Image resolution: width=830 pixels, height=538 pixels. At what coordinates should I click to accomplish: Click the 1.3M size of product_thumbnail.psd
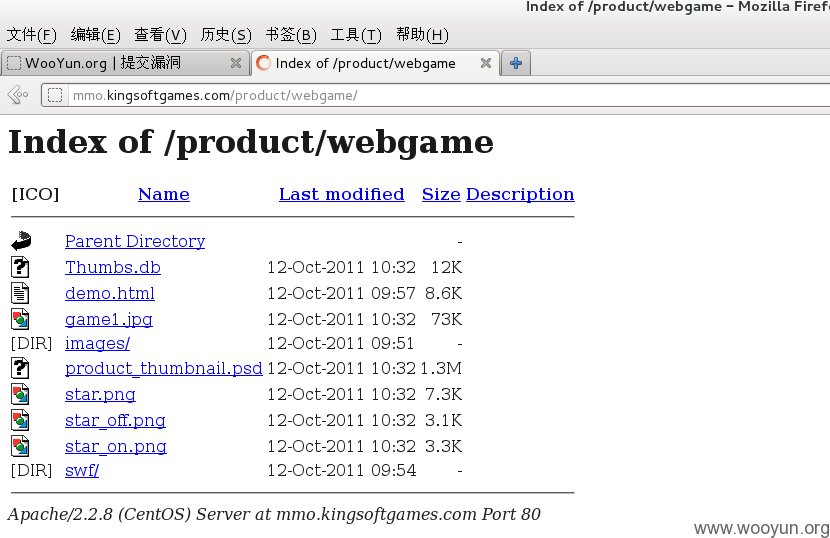(440, 369)
